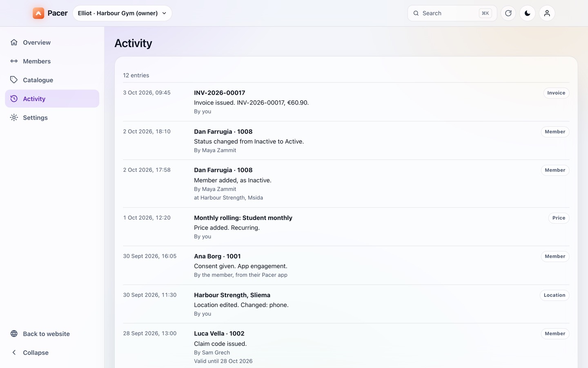The width and height of the screenshot is (588, 368).
Task: Click the Invoice tag badge
Action: point(556,93)
